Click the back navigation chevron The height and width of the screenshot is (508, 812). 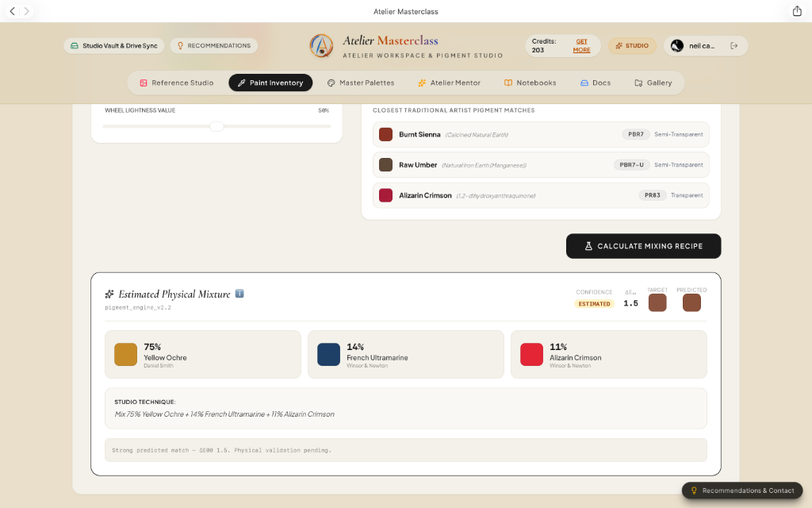(x=13, y=11)
